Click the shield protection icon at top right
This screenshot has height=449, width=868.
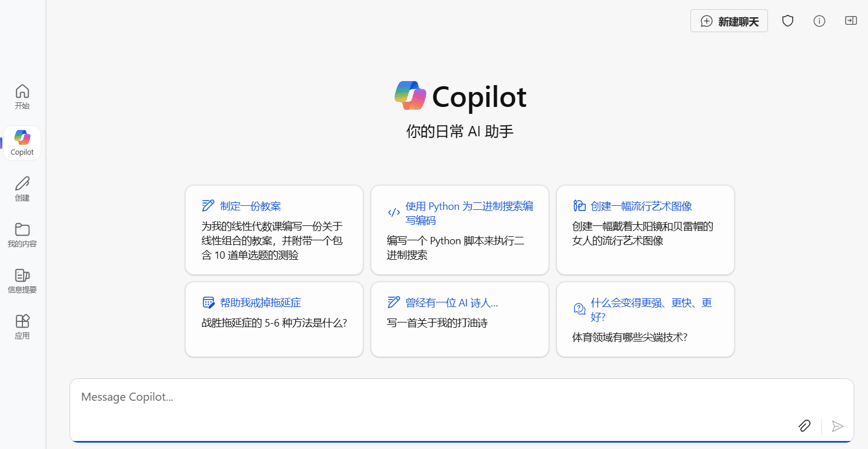788,21
